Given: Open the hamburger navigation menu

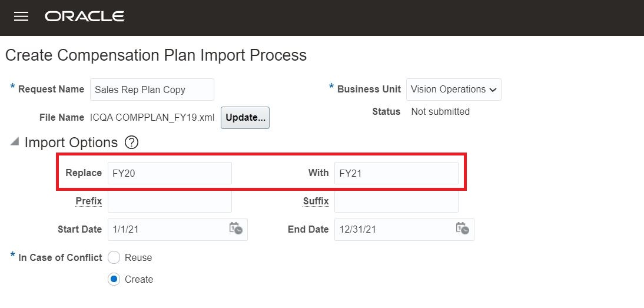Looking at the screenshot, I should (21, 16).
